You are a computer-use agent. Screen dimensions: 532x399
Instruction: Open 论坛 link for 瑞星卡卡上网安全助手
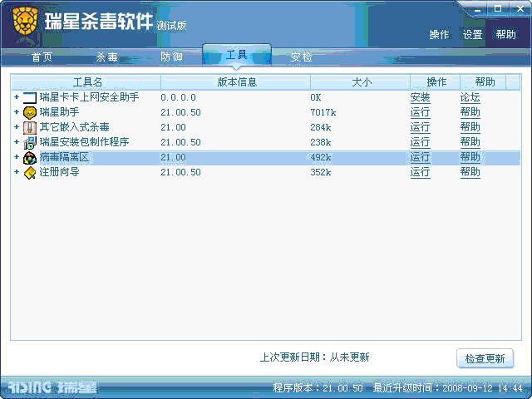click(470, 98)
